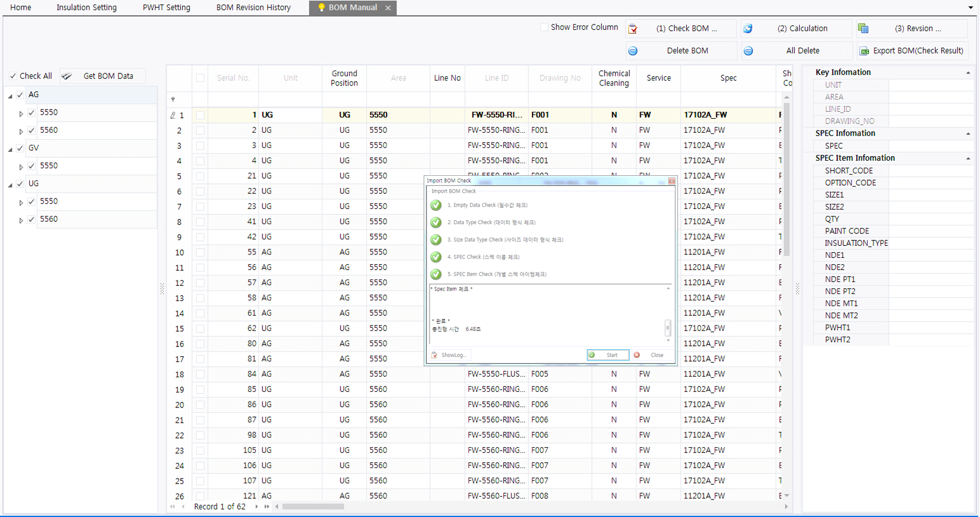The width and height of the screenshot is (980, 517).
Task: Collapse the Key Infomation section
Action: coord(968,73)
